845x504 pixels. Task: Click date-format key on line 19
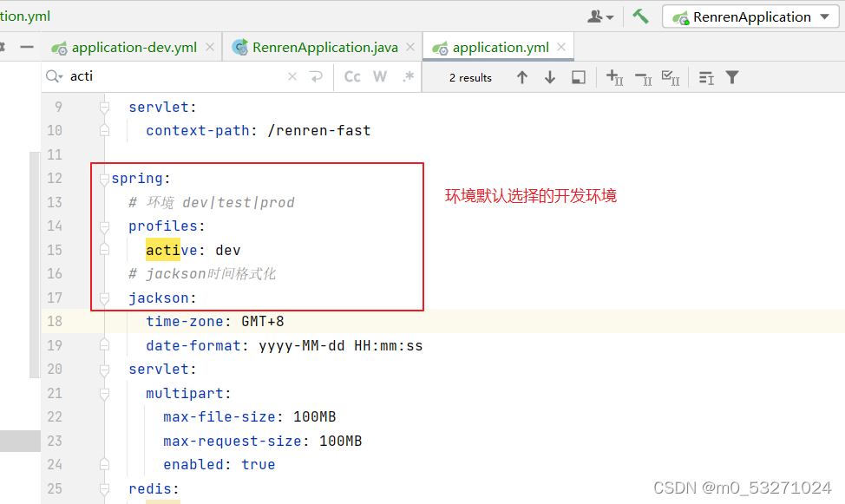[193, 345]
